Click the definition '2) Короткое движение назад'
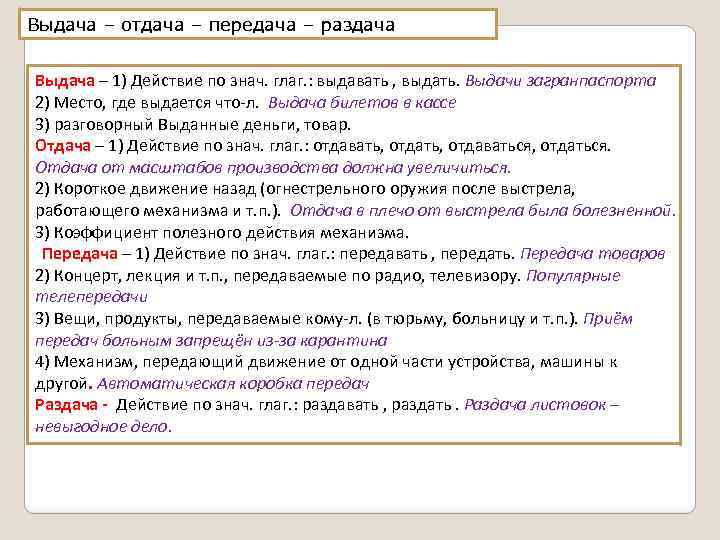This screenshot has width=720, height=540. pos(146,189)
